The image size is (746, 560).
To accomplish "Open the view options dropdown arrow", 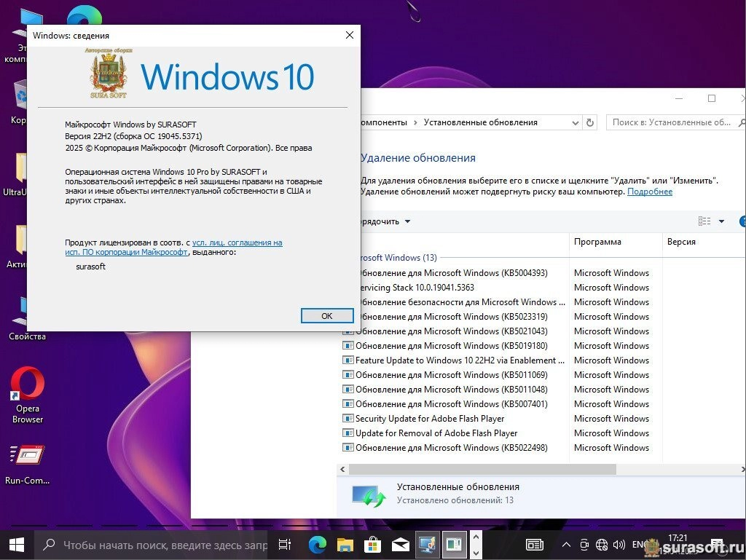I will (x=721, y=221).
